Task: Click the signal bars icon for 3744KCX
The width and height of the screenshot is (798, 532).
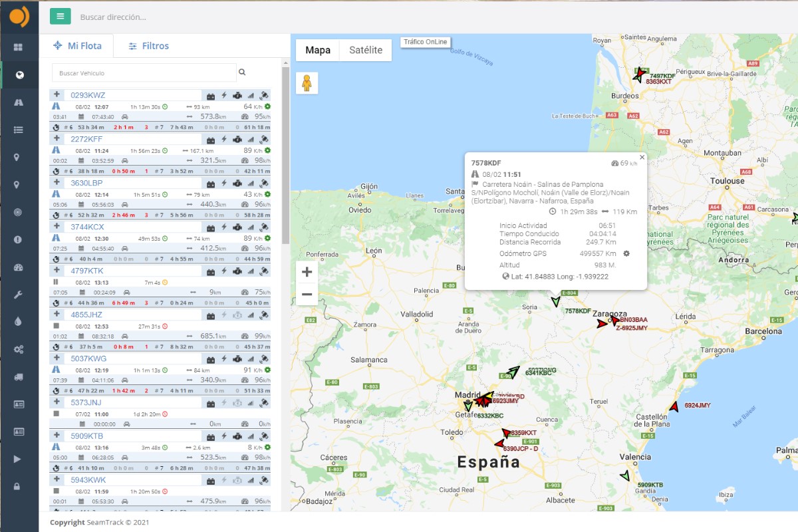Action: tap(251, 227)
